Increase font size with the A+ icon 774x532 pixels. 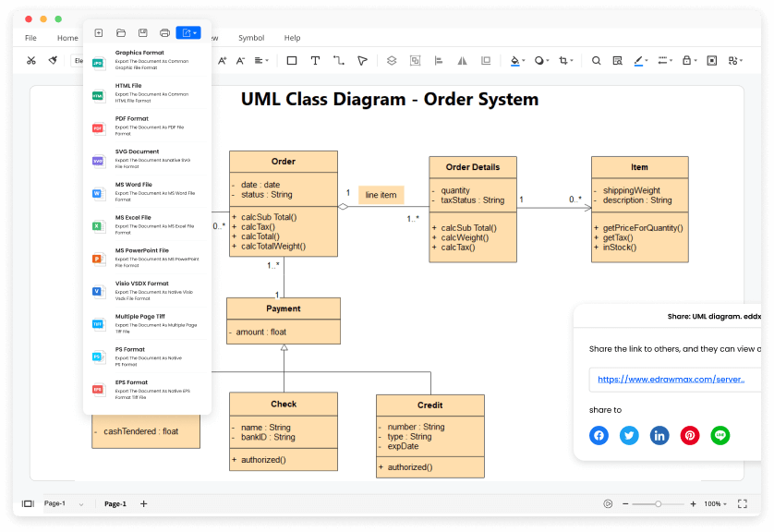[222, 61]
